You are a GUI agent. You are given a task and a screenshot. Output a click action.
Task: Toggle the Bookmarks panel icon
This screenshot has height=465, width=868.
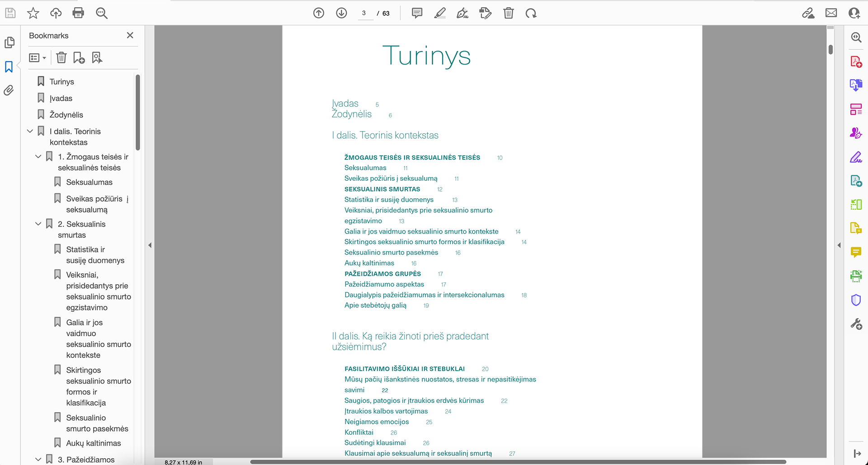[9, 67]
